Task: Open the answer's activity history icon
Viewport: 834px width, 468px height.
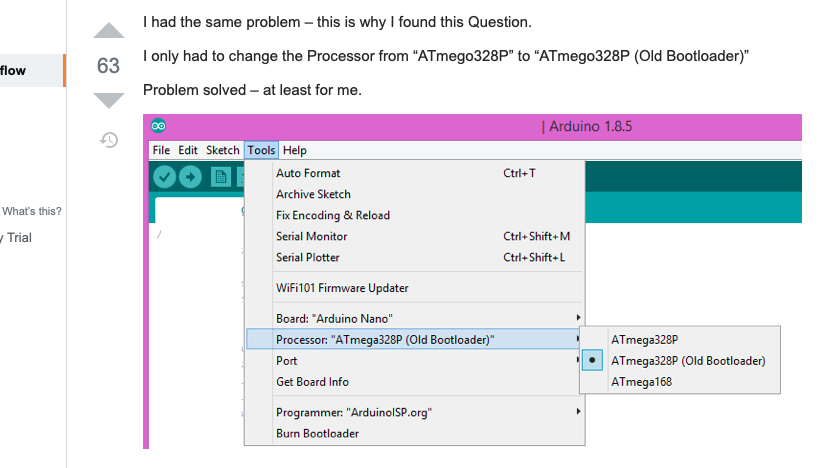Action: [x=109, y=140]
